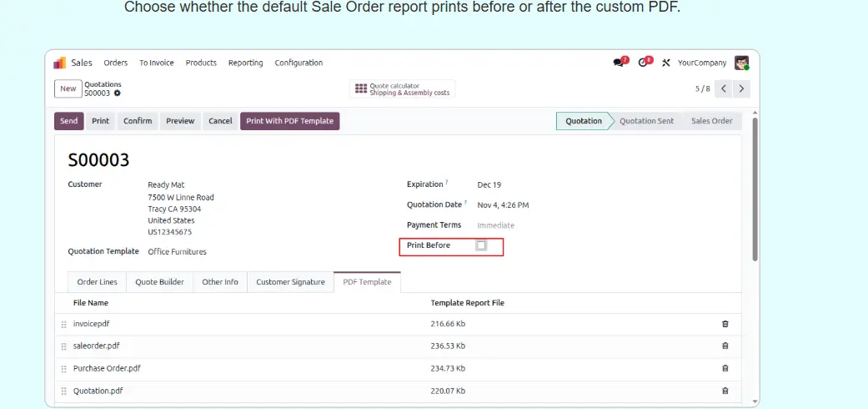868x409 pixels.
Task: Open the user avatar menu
Action: pyautogui.click(x=741, y=63)
